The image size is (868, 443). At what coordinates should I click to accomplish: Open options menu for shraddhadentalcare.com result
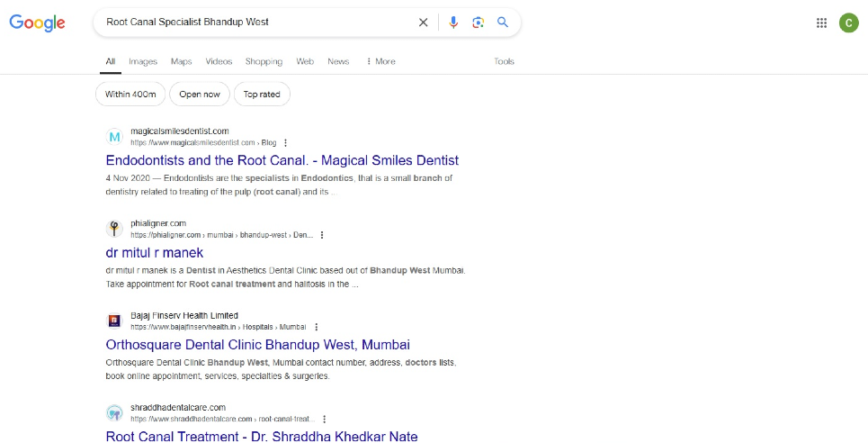click(325, 420)
